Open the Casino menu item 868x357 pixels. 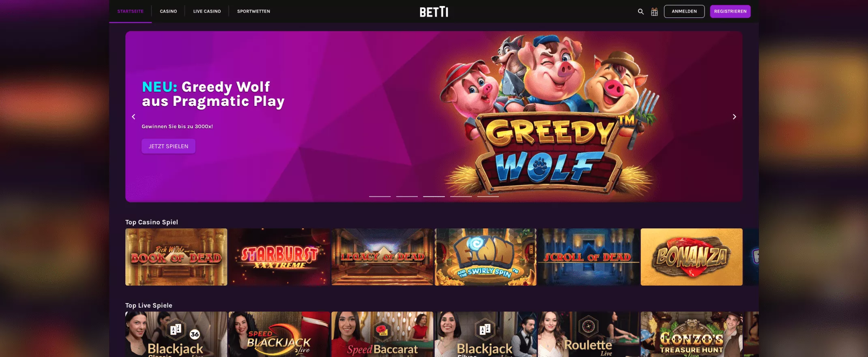coord(168,11)
